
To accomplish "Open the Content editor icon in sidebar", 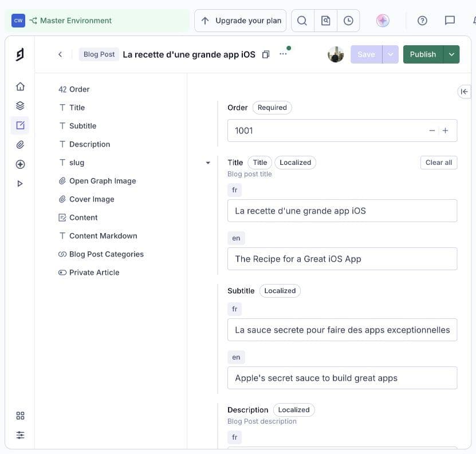I will click(x=20, y=125).
